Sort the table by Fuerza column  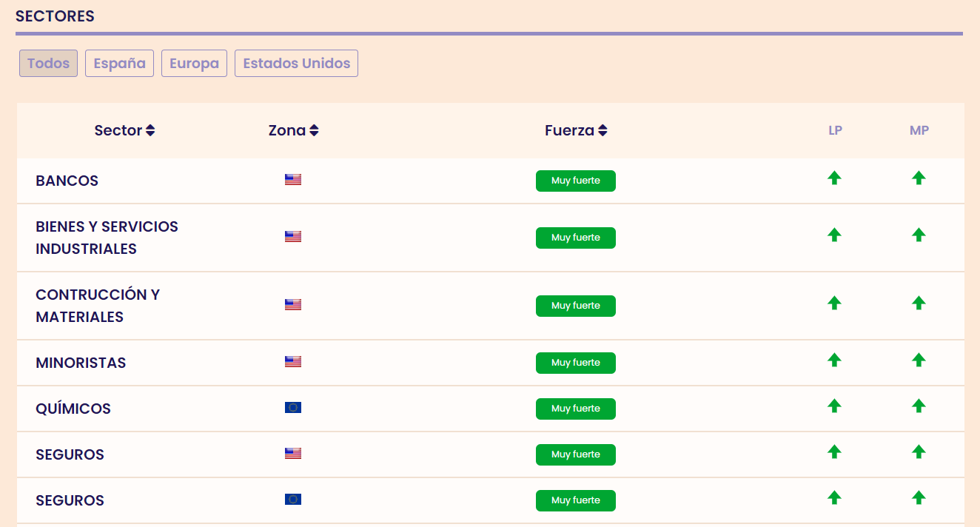coord(576,130)
